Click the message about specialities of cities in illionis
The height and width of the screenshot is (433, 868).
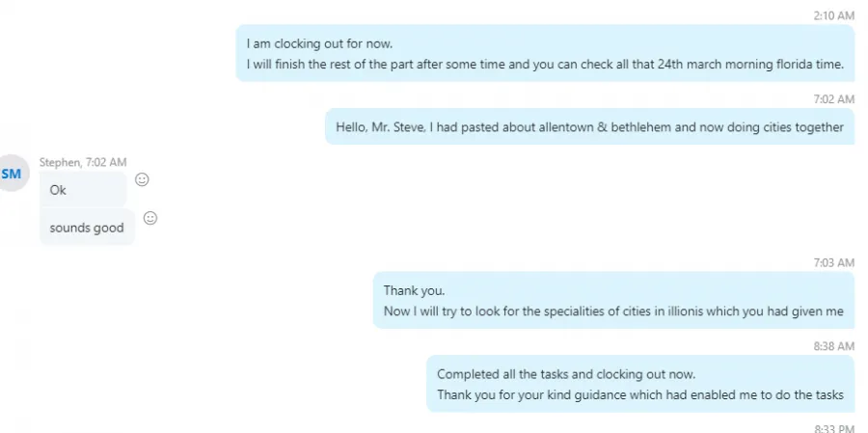point(613,300)
